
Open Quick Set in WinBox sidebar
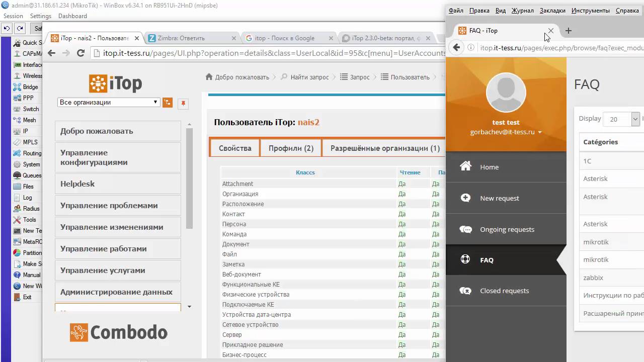28,43
